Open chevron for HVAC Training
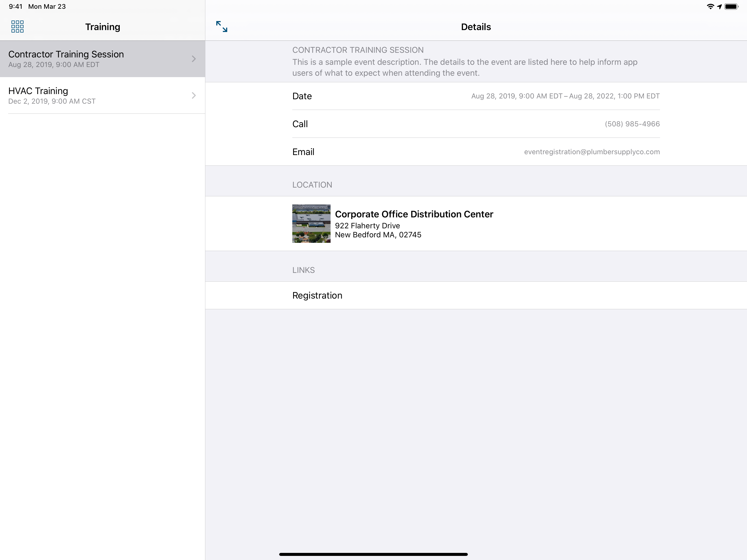 pyautogui.click(x=194, y=96)
